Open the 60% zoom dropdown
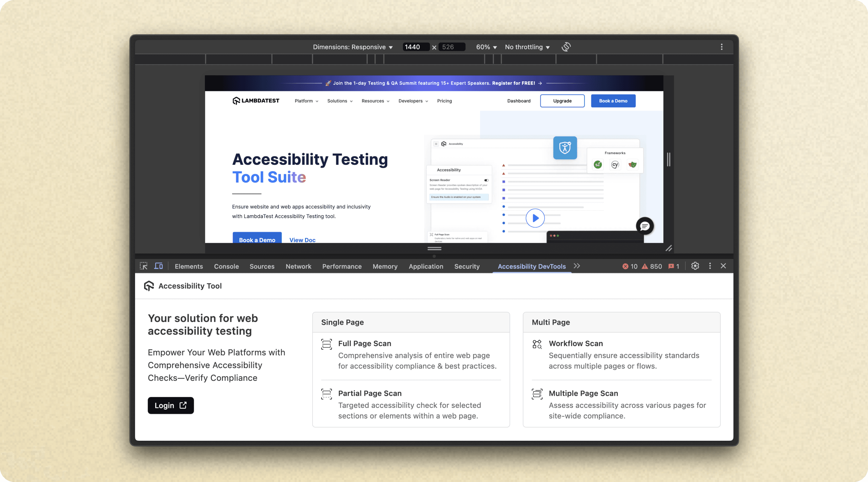This screenshot has height=482, width=868. tap(486, 47)
